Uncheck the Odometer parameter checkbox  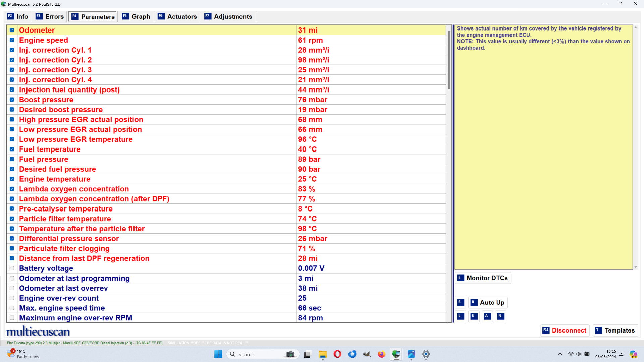click(x=12, y=30)
